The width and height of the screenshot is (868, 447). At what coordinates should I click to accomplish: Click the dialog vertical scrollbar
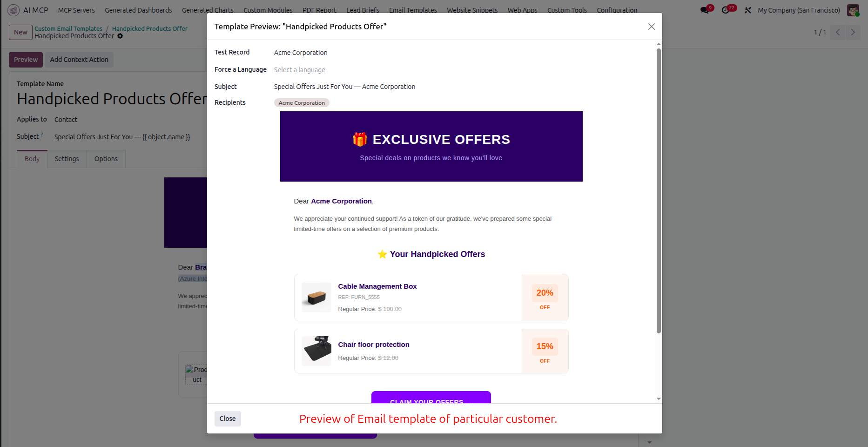[659, 191]
